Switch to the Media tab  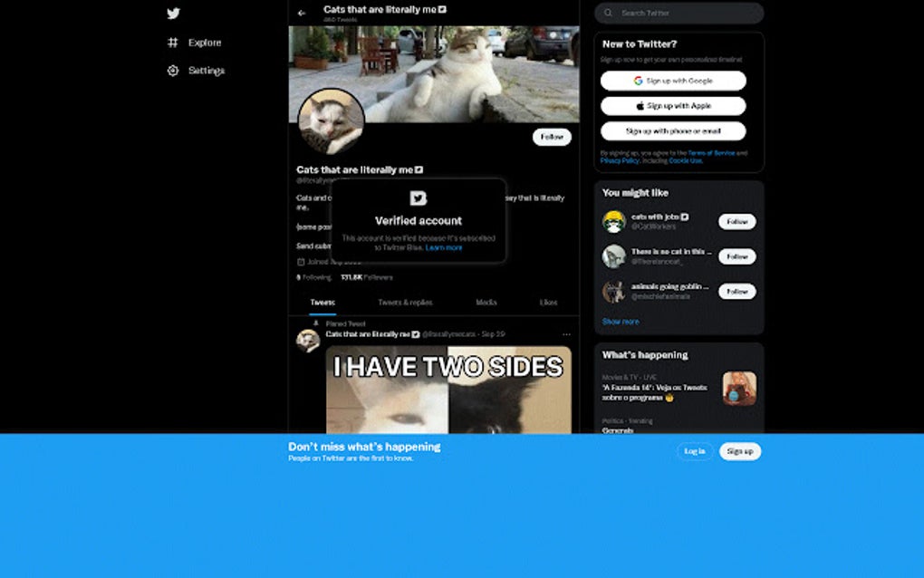point(486,303)
